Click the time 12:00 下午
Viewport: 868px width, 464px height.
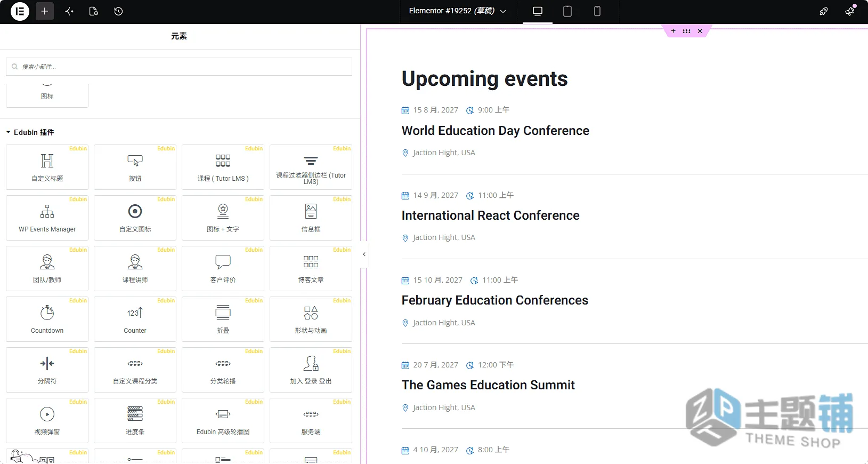(496, 365)
